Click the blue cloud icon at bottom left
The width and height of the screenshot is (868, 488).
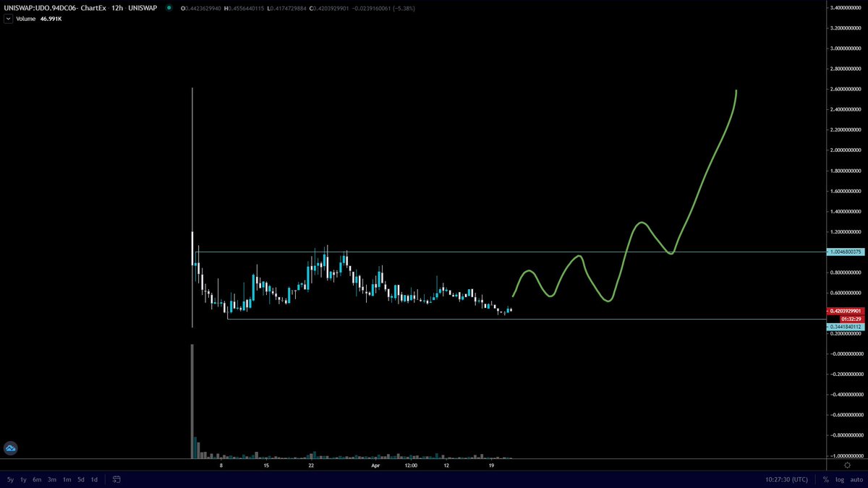tap(11, 449)
